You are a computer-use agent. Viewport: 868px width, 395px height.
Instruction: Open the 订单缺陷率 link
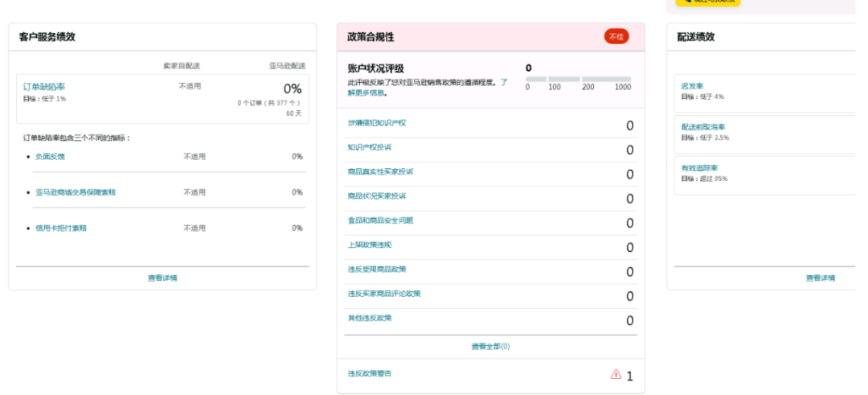44,87
